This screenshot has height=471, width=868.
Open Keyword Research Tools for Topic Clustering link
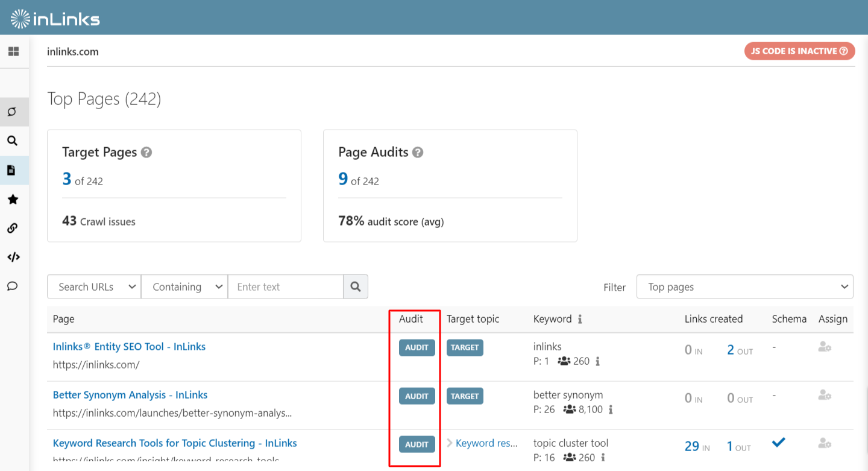pos(175,443)
